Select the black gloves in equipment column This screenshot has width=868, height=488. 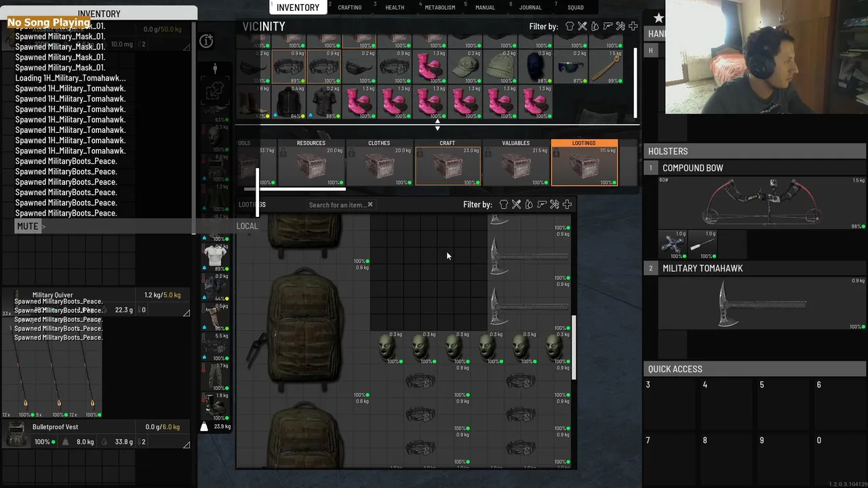point(216,286)
